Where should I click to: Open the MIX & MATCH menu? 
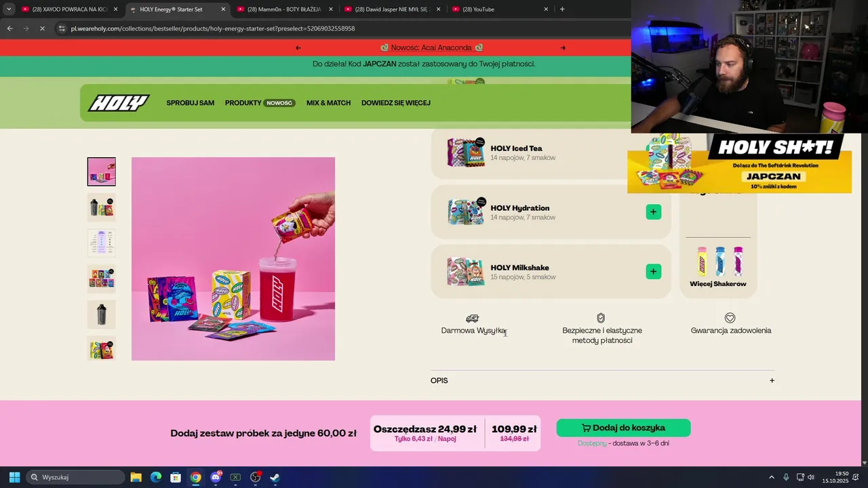click(x=328, y=103)
